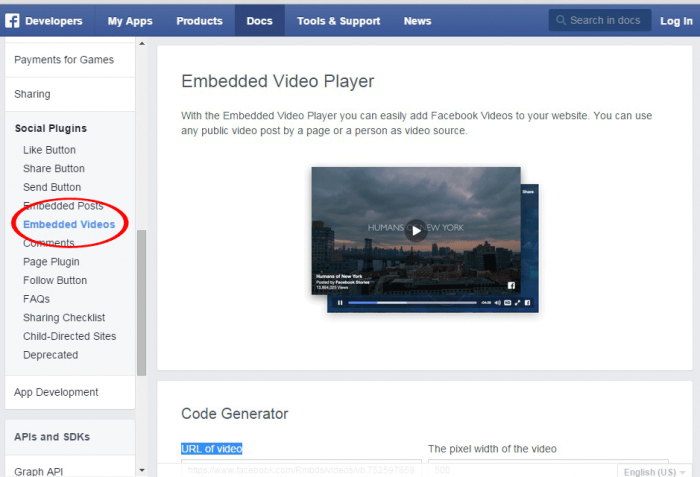Open the Send Button docs
700x477 pixels.
[x=52, y=187]
